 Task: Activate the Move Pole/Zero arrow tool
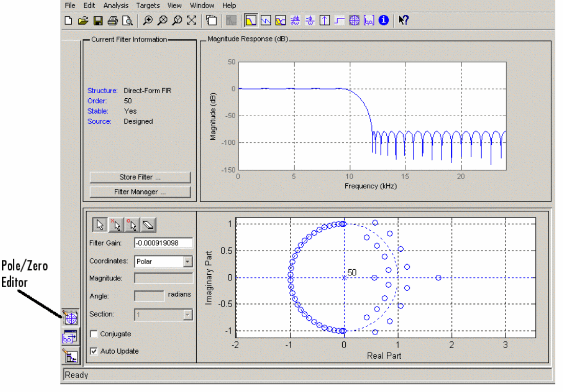click(x=100, y=225)
